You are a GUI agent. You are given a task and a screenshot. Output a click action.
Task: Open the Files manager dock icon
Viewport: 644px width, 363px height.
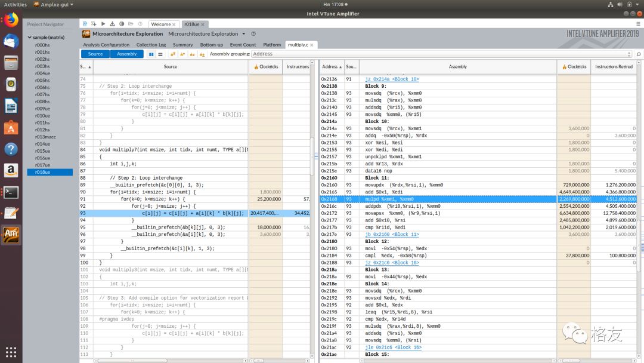(11, 63)
